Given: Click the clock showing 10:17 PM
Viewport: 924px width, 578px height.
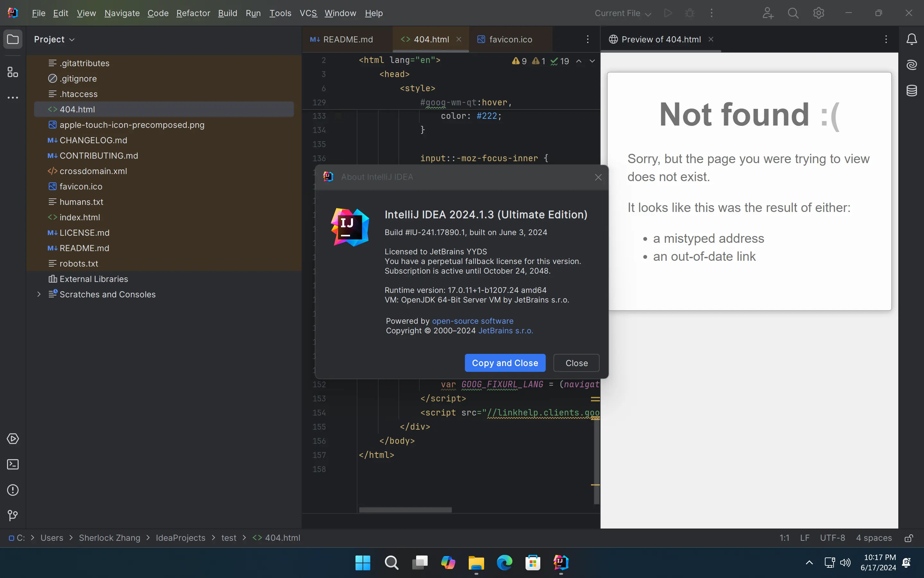Looking at the screenshot, I should [880, 557].
